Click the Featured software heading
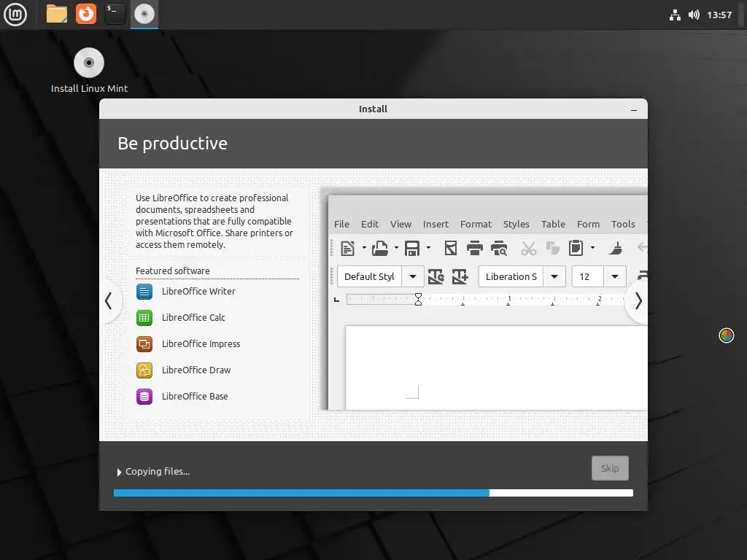The image size is (747, 560). tap(172, 271)
